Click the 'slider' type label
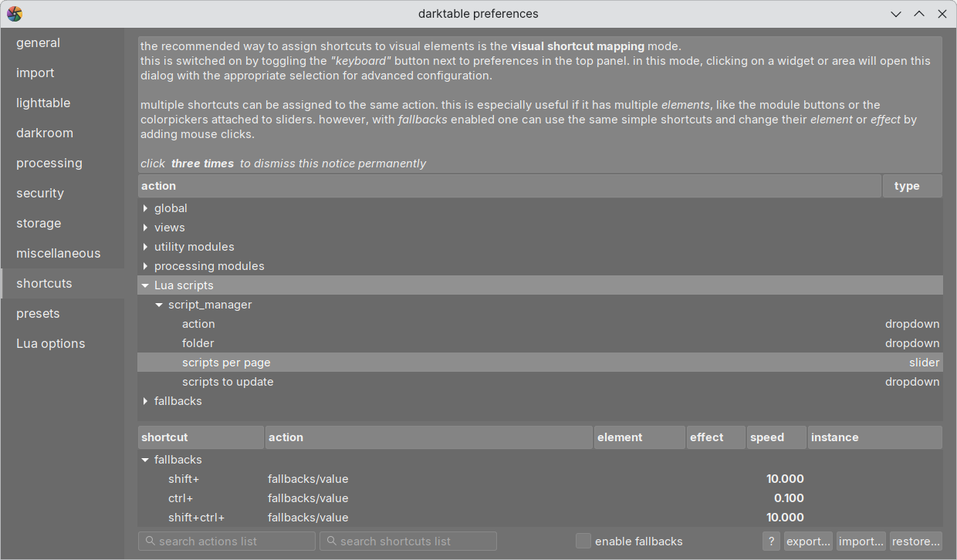The image size is (957, 560). click(924, 363)
